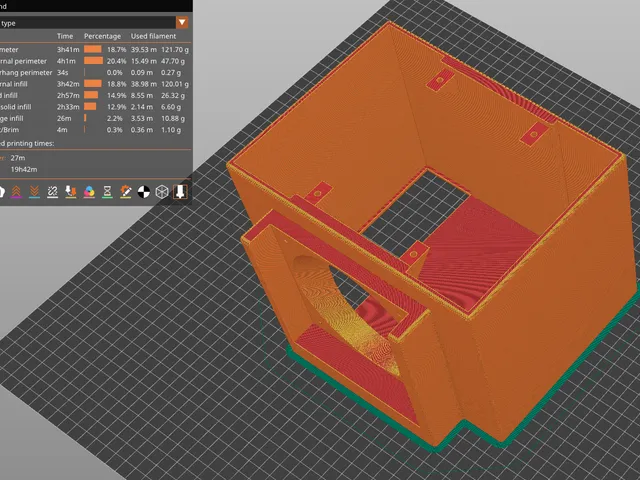Click the Percentage column header
640x480 pixels.
coord(102,36)
